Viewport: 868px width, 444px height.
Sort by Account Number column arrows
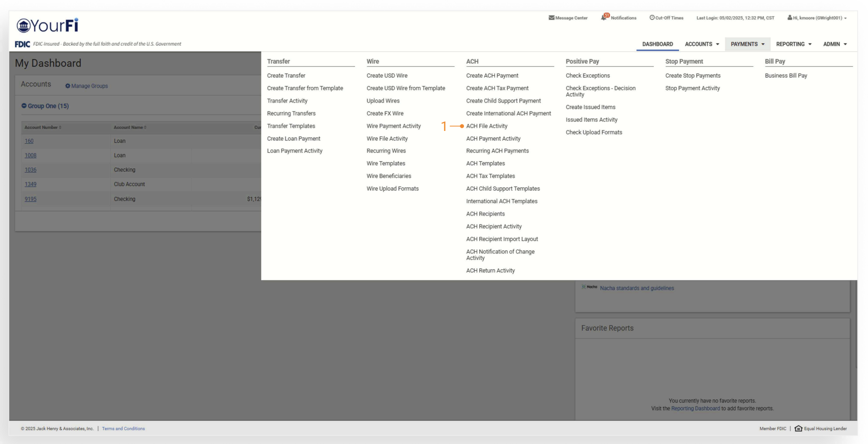(60, 127)
